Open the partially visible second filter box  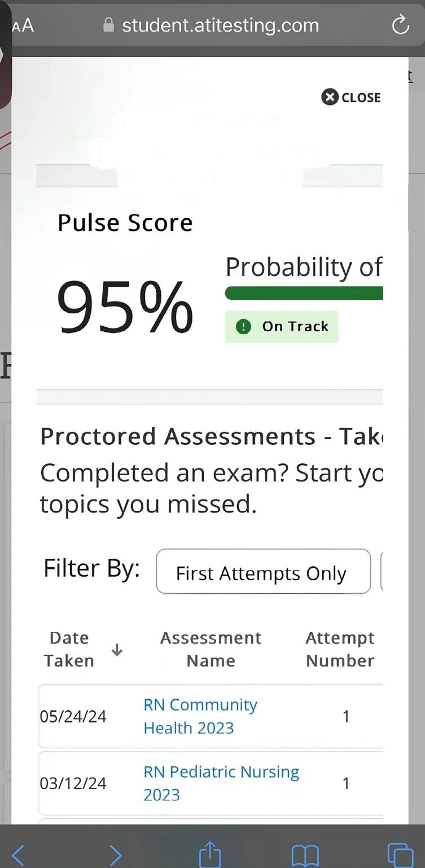point(383,571)
